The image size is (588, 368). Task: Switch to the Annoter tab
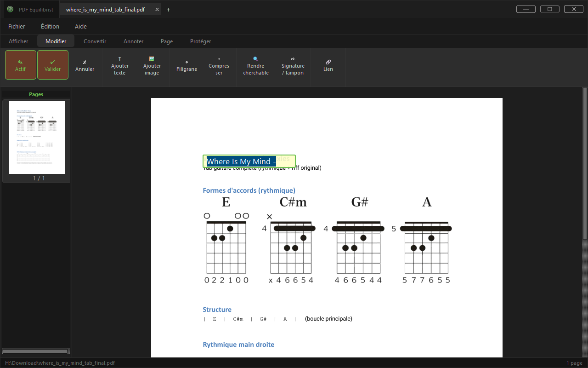(134, 41)
